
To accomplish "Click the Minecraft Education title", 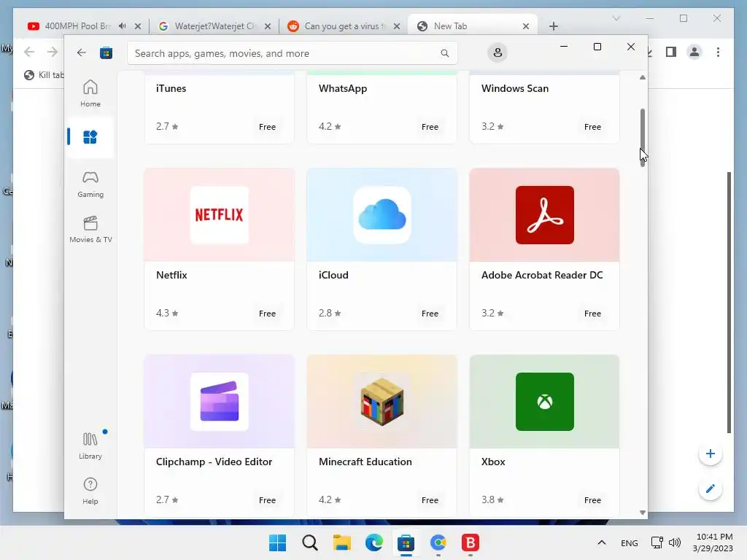I will point(365,462).
